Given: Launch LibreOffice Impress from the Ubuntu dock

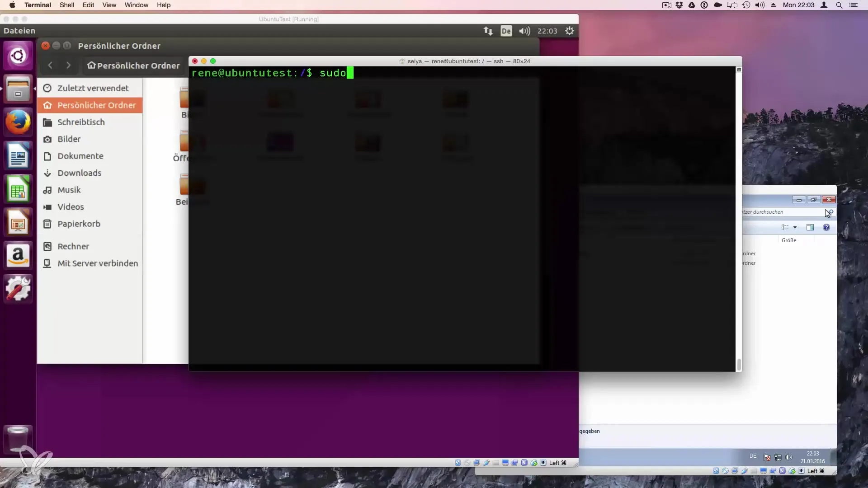Looking at the screenshot, I should pyautogui.click(x=18, y=223).
